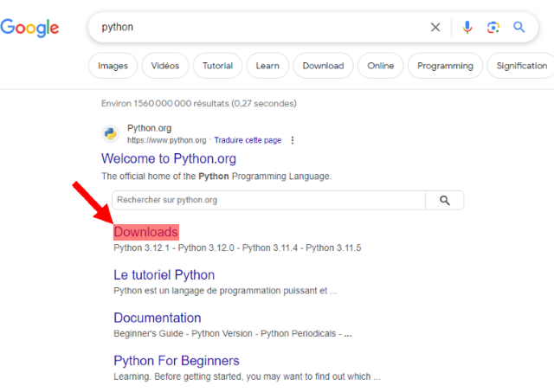This screenshot has height=392, width=554.
Task: Click the Python Periodicals text
Action: tap(298, 334)
